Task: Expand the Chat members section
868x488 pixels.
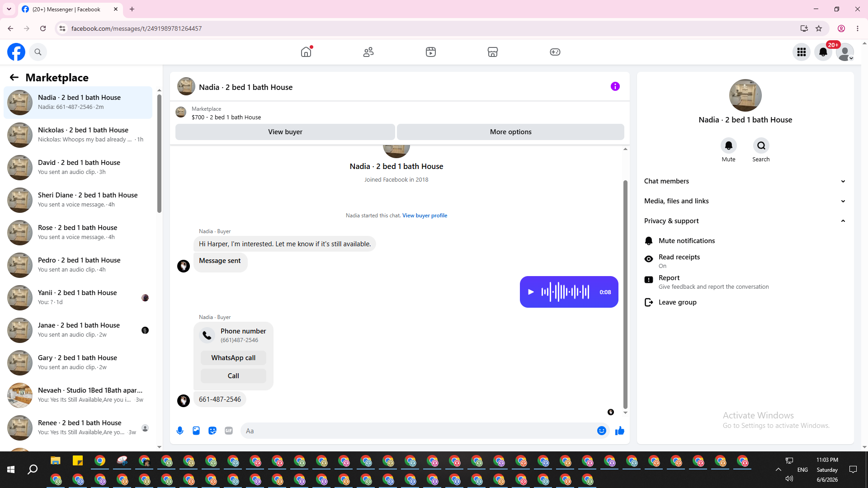Action: [745, 181]
